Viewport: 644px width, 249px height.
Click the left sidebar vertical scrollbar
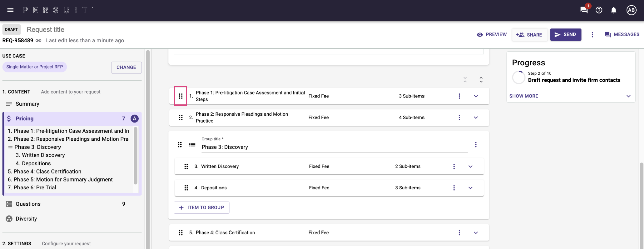point(148,150)
